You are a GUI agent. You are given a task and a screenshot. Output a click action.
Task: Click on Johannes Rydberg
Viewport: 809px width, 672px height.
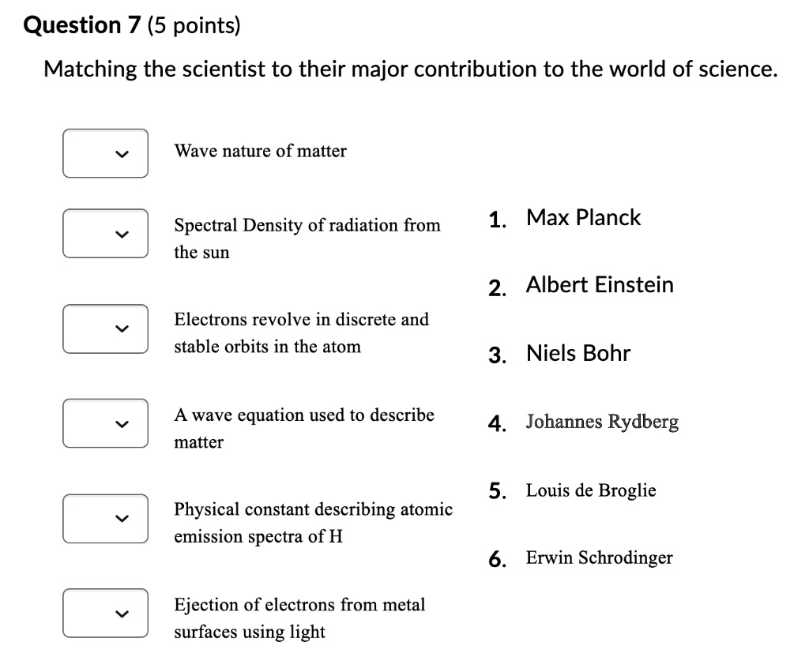pos(601,422)
